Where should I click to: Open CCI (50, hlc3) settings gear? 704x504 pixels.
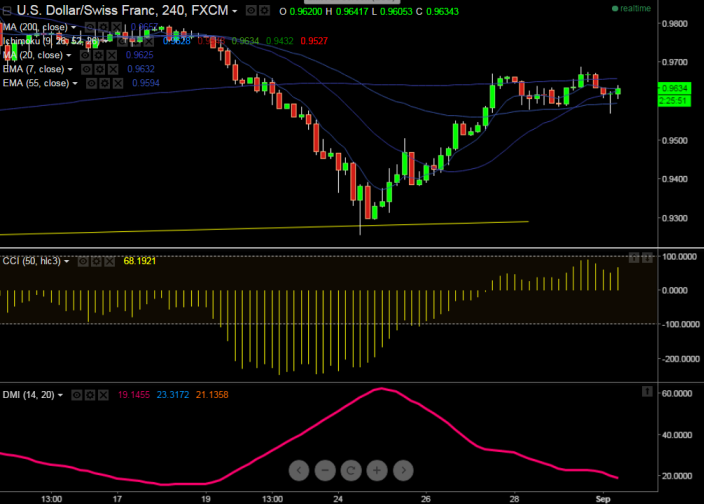click(96, 261)
